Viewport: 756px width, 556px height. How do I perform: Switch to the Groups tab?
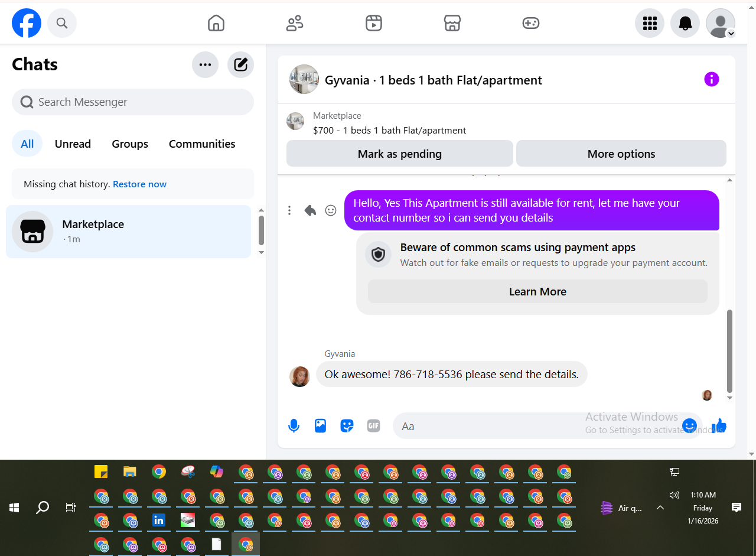click(130, 144)
